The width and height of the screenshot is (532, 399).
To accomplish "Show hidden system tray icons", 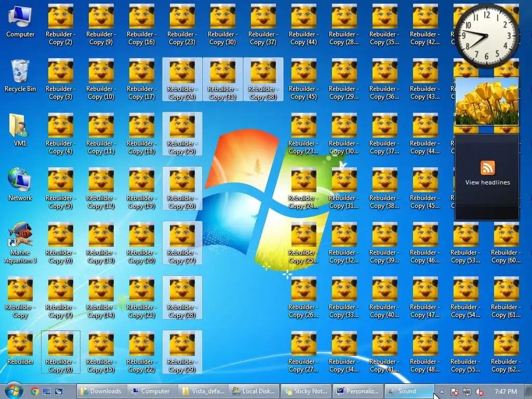I will pyautogui.click(x=442, y=392).
